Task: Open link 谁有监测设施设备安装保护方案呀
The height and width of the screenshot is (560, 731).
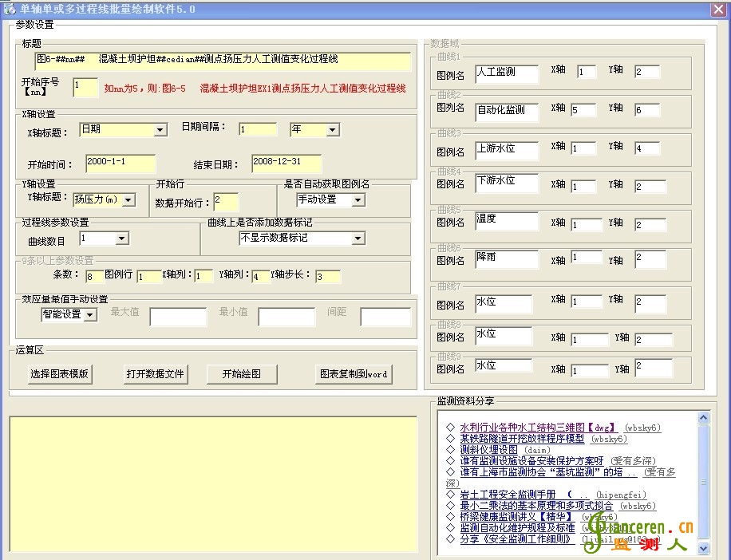Action: click(x=532, y=461)
